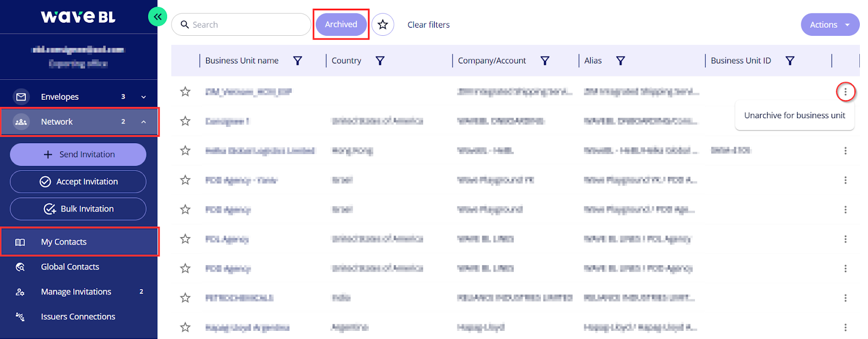Image resolution: width=868 pixels, height=339 pixels.
Task: Clear filters using the Clear filters link
Action: pyautogui.click(x=429, y=24)
